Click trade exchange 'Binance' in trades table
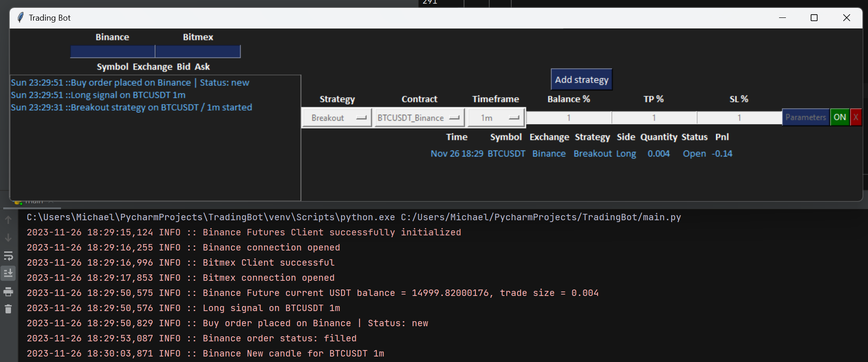The image size is (868, 362). tap(549, 154)
